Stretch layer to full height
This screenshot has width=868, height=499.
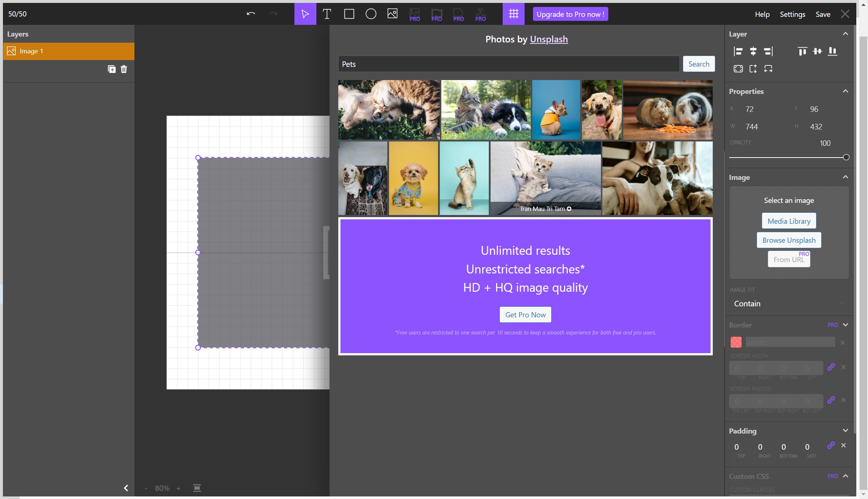point(753,69)
